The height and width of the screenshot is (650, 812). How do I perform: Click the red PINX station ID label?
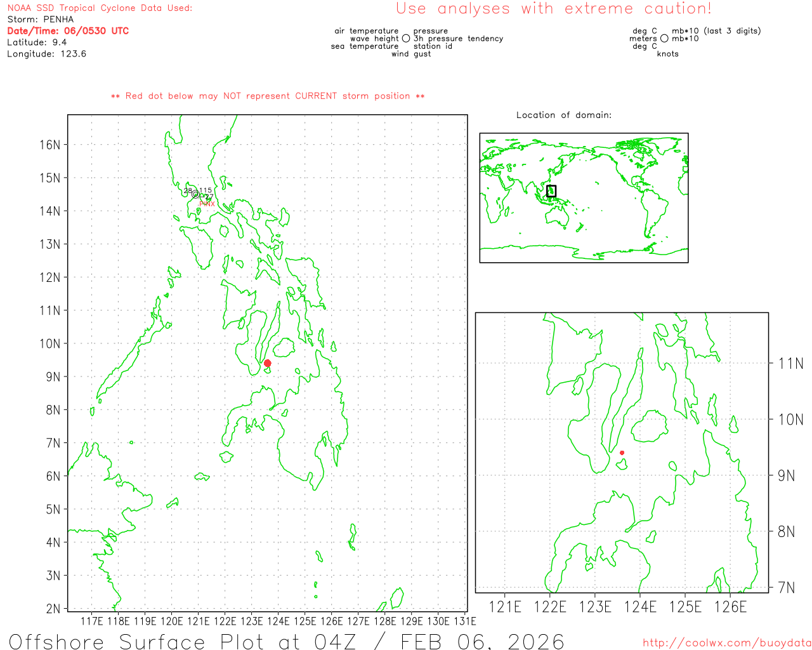point(207,204)
